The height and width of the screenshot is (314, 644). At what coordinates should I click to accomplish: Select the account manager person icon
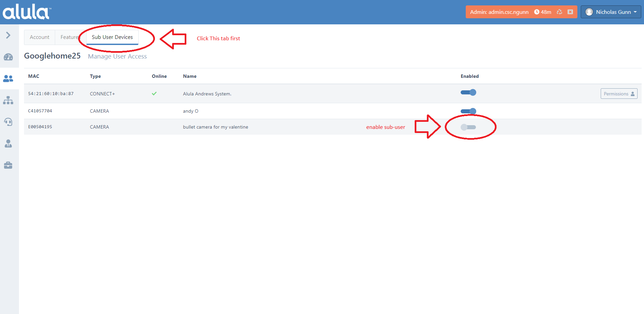coord(8,143)
